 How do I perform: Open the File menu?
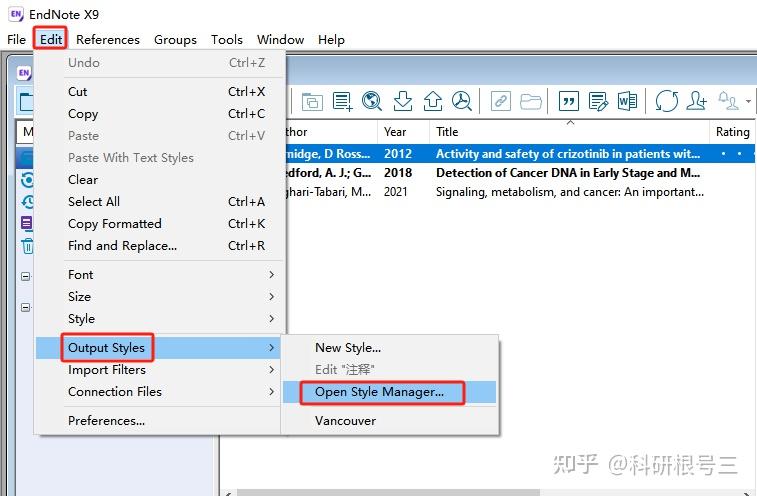(x=16, y=40)
